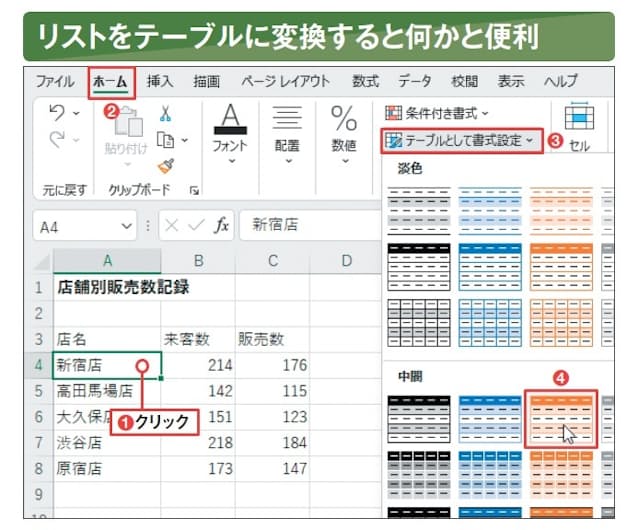This screenshot has height=530, width=638.
Task: Click the 条件付き書式 icon
Action: (x=393, y=113)
